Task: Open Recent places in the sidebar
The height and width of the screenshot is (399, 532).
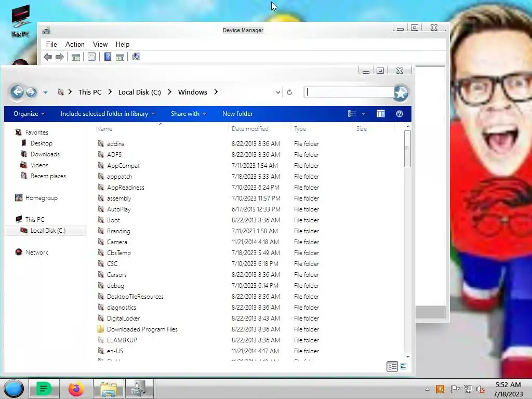Action: coord(48,176)
